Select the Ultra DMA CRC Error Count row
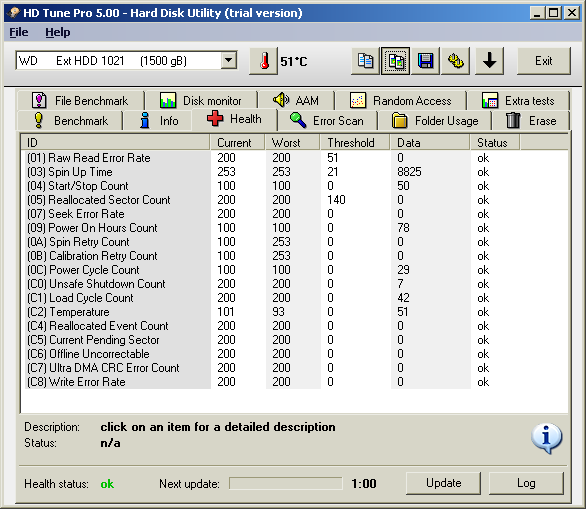 pyautogui.click(x=295, y=368)
